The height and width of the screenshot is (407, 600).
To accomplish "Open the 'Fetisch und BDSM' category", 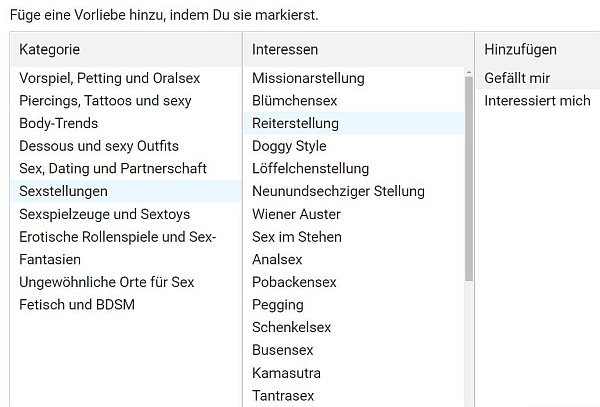I will [77, 304].
